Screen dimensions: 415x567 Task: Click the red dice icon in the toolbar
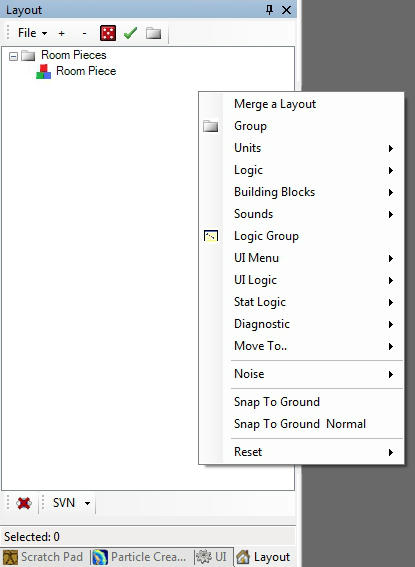[108, 33]
